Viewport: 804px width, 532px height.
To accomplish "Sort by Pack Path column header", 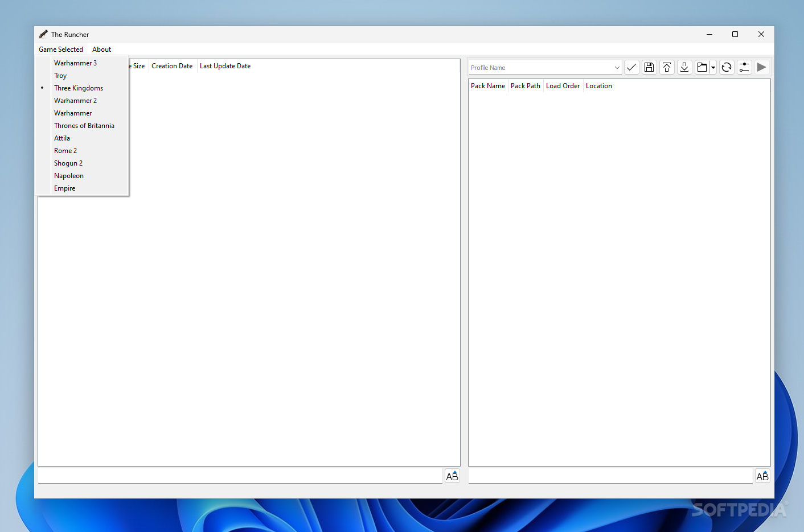I will [526, 86].
